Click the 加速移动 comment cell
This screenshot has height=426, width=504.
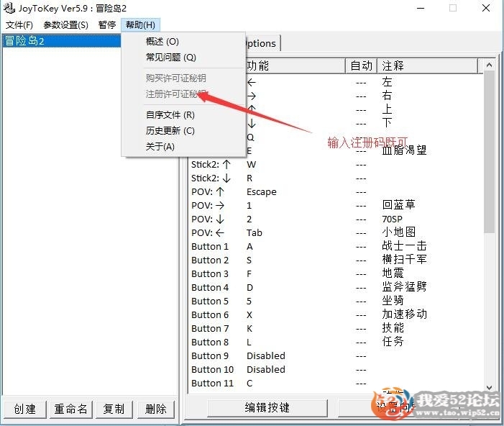click(x=404, y=314)
